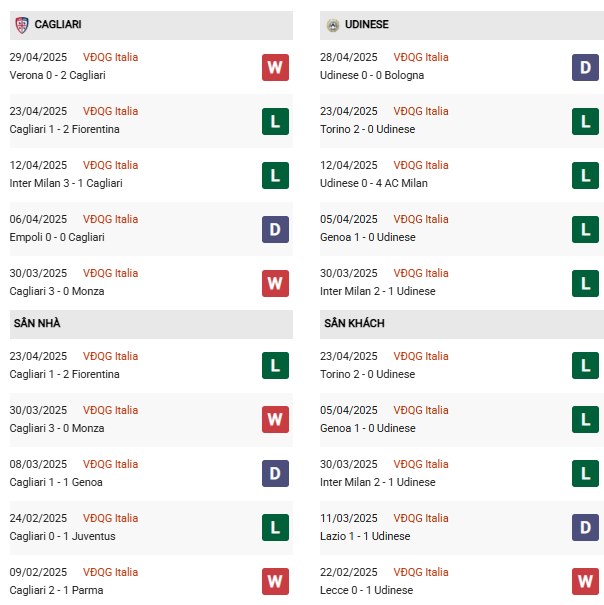Open the VĐQG Italia link dated 28/04/2025
Image resolution: width=604 pixels, height=605 pixels.
(421, 57)
